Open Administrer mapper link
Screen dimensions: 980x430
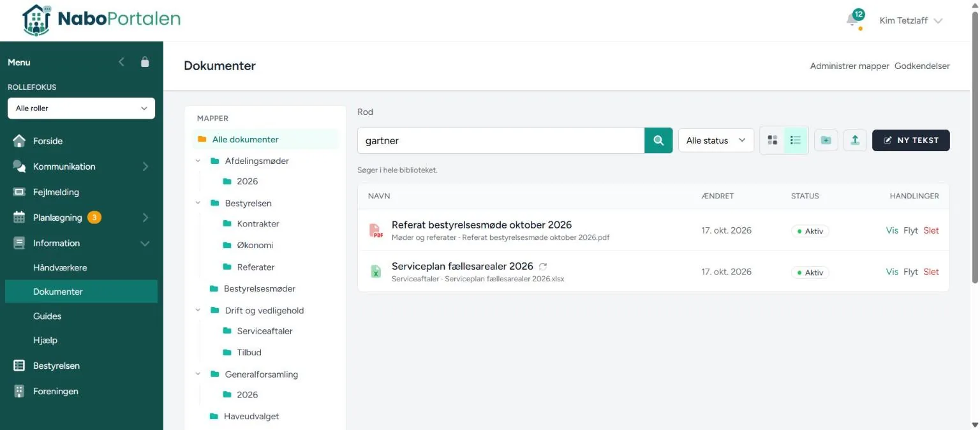click(849, 66)
